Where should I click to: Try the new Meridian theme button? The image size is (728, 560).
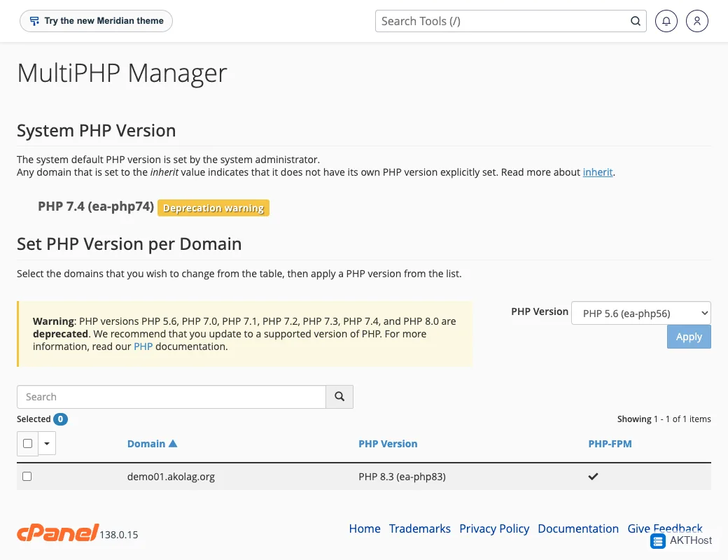click(x=96, y=21)
